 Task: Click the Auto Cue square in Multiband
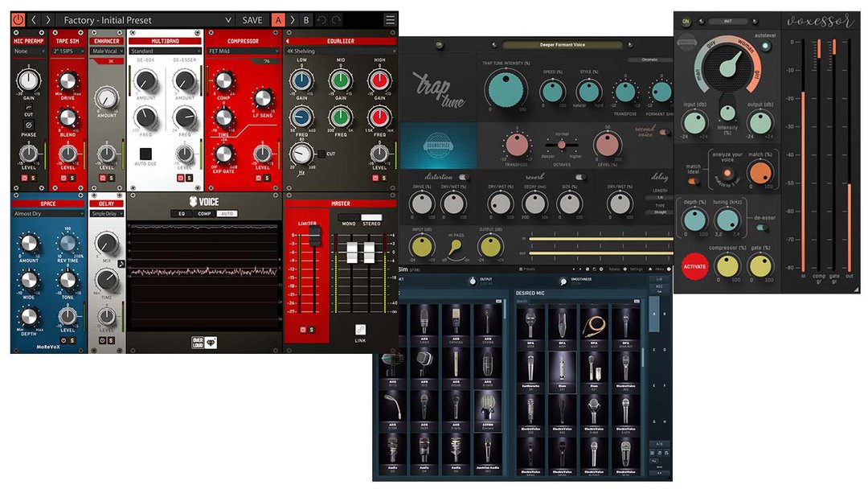tap(145, 153)
